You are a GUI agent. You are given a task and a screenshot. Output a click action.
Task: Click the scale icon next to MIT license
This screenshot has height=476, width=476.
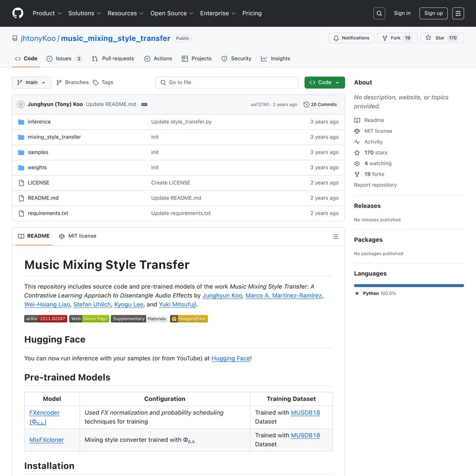pos(357,131)
